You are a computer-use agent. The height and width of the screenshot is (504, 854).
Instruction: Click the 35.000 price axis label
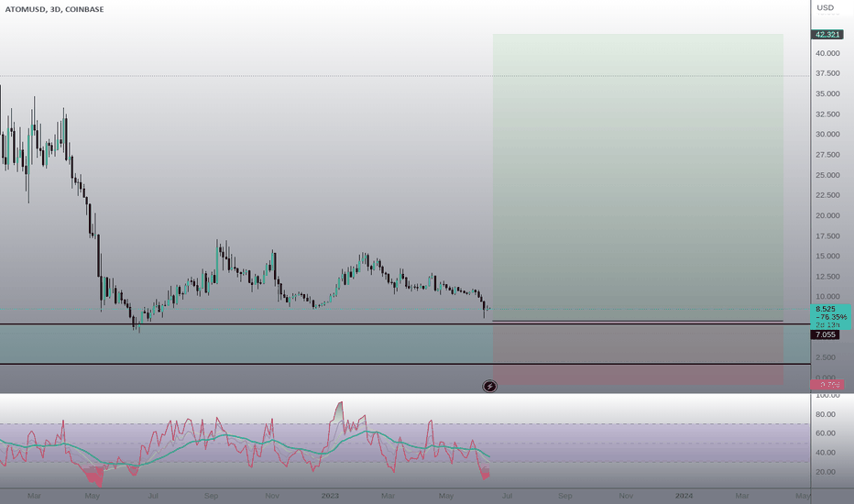(827, 93)
